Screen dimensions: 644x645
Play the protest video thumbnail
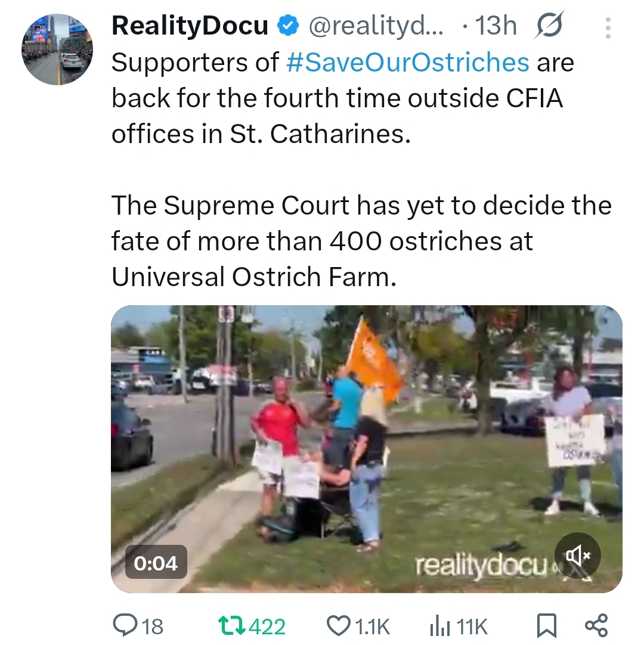click(x=367, y=449)
